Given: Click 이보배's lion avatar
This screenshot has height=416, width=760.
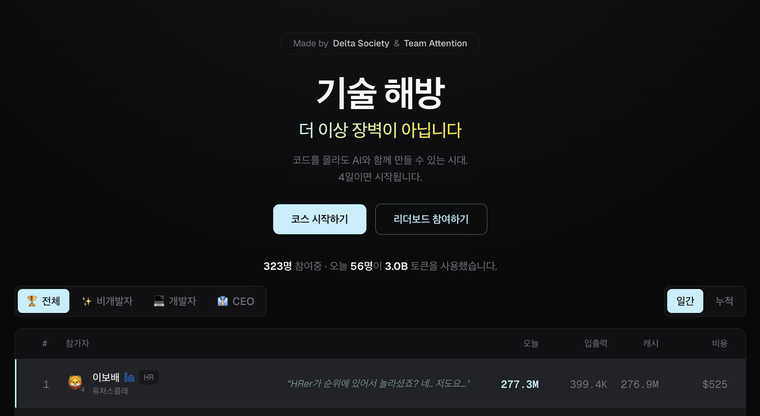Looking at the screenshot, I should click(x=75, y=383).
